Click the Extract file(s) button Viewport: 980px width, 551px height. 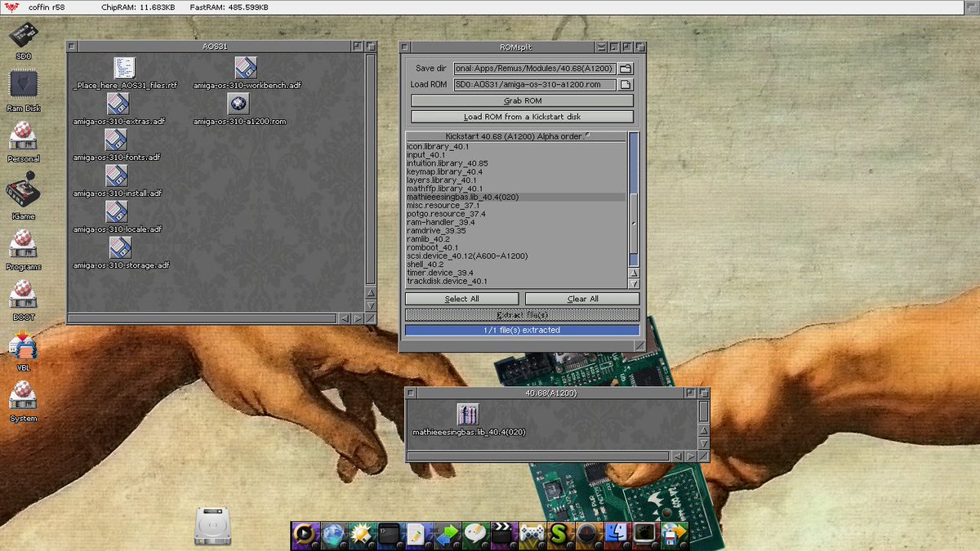(522, 314)
